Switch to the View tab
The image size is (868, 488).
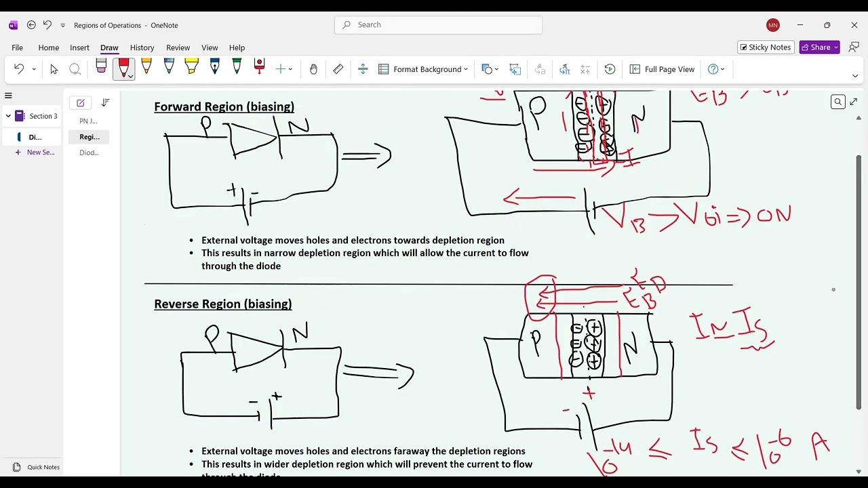(210, 47)
